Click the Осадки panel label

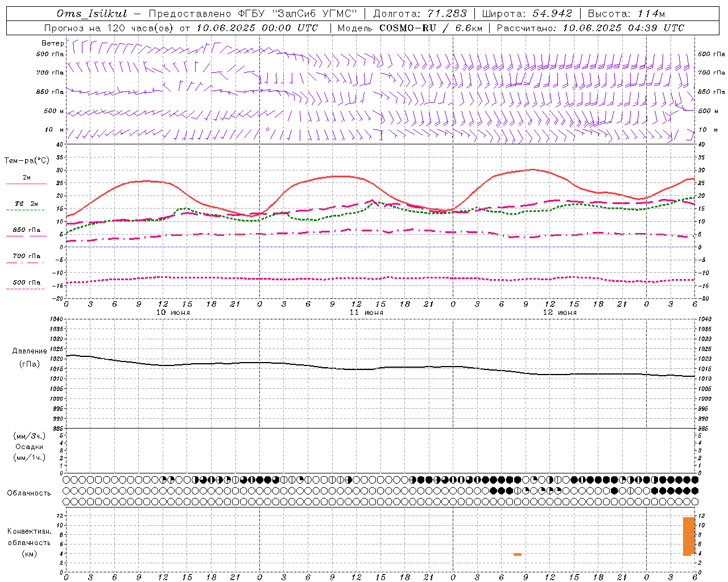click(x=30, y=447)
